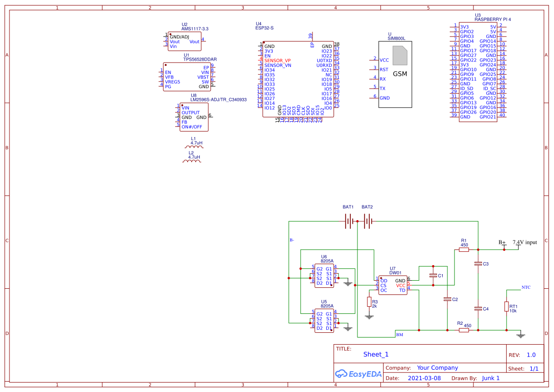Click the Sheet_1 title text
Image resolution: width=554 pixels, height=392 pixels.
pos(375,354)
